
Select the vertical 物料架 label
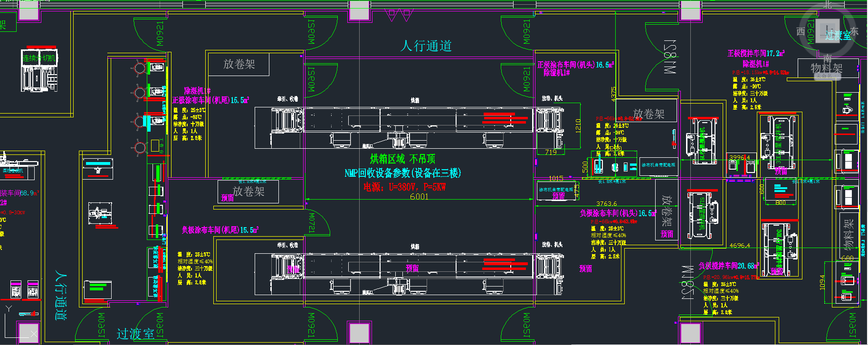click(849, 235)
